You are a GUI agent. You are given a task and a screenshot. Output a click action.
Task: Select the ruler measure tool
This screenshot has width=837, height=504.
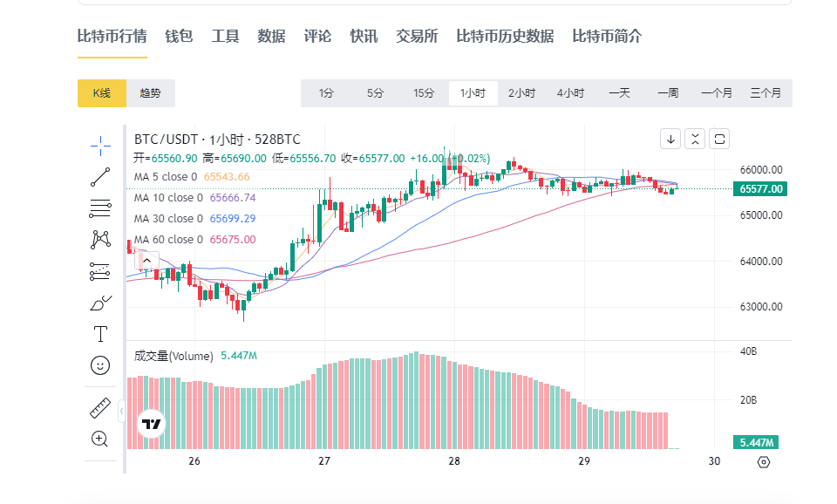coord(101,408)
